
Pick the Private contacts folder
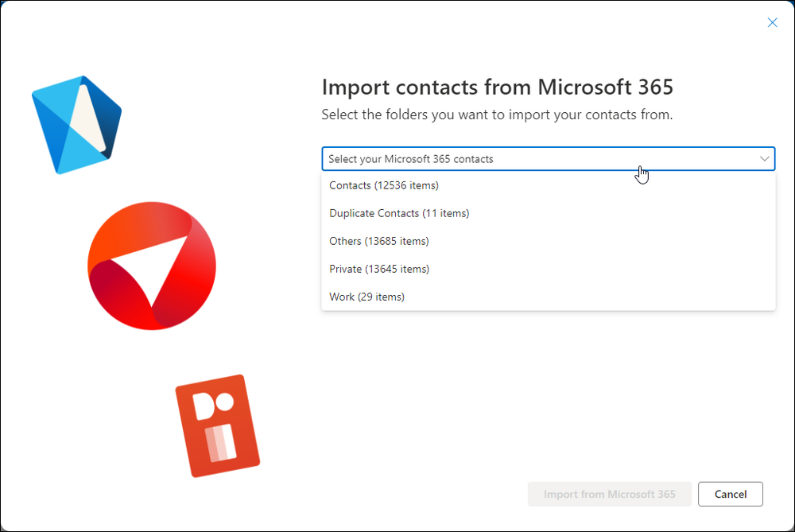pos(379,269)
